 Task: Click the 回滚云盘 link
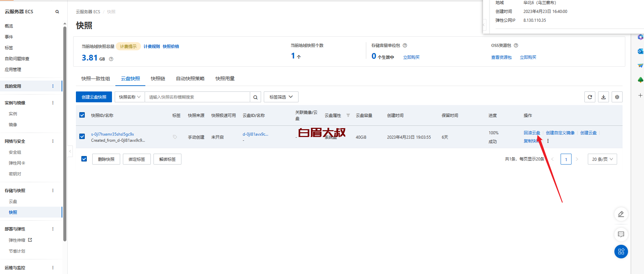coord(532,133)
